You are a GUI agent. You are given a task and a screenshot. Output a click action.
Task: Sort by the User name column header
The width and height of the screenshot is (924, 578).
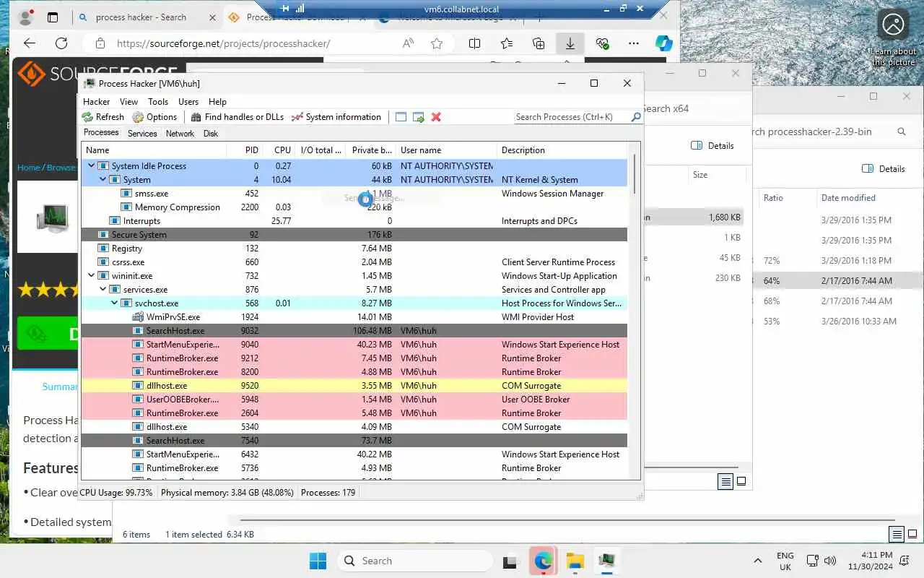(x=447, y=150)
